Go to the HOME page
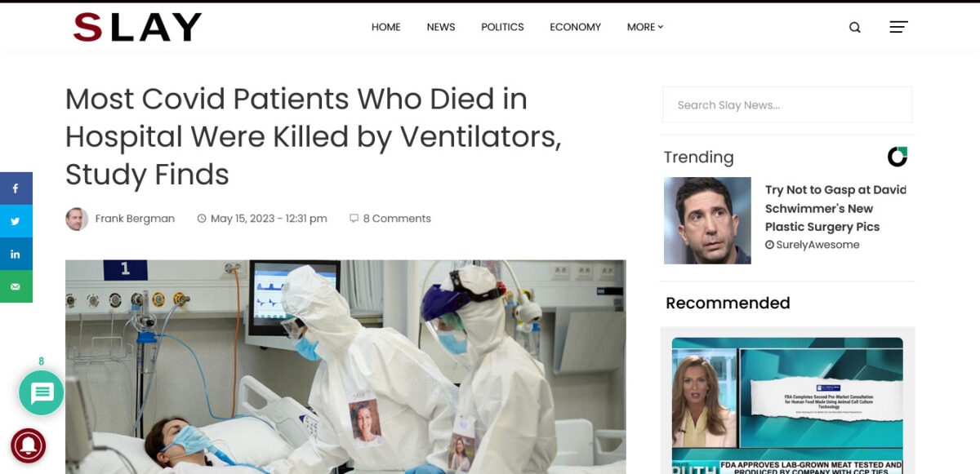This screenshot has width=980, height=474. pos(385,27)
